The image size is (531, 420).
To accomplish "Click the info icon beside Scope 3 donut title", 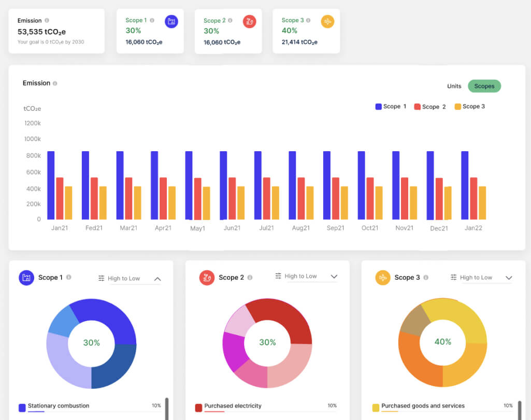I will (x=426, y=278).
